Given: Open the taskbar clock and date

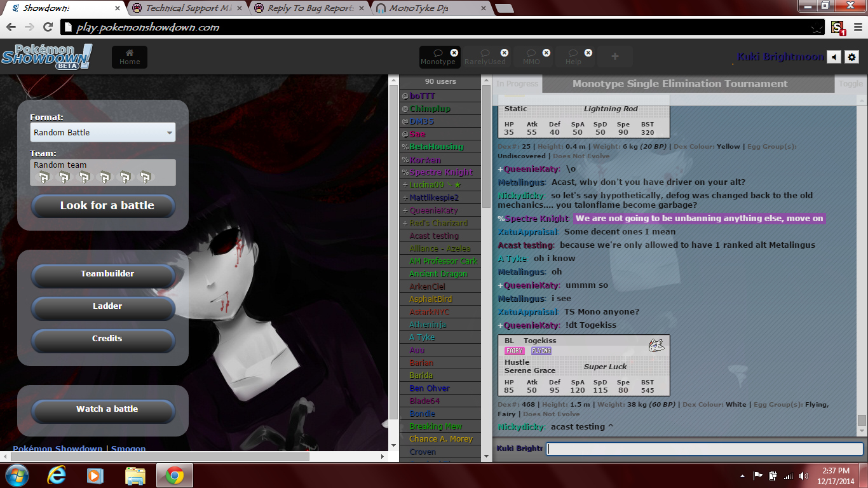Looking at the screenshot, I should (x=836, y=476).
